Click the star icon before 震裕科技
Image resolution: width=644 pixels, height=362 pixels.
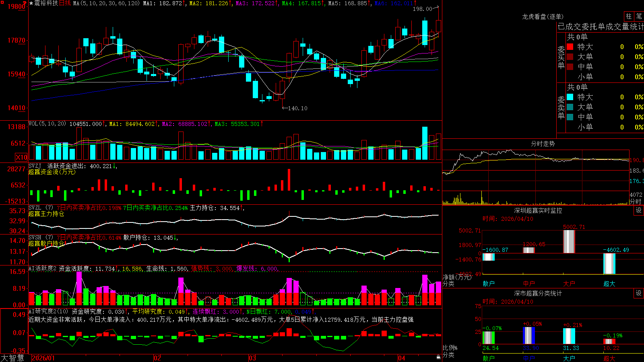click(31, 3)
